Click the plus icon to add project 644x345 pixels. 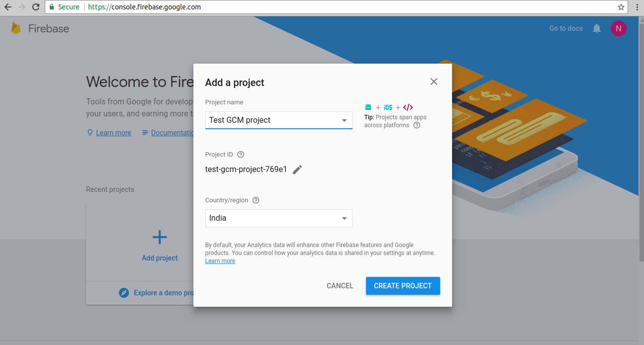coord(160,237)
